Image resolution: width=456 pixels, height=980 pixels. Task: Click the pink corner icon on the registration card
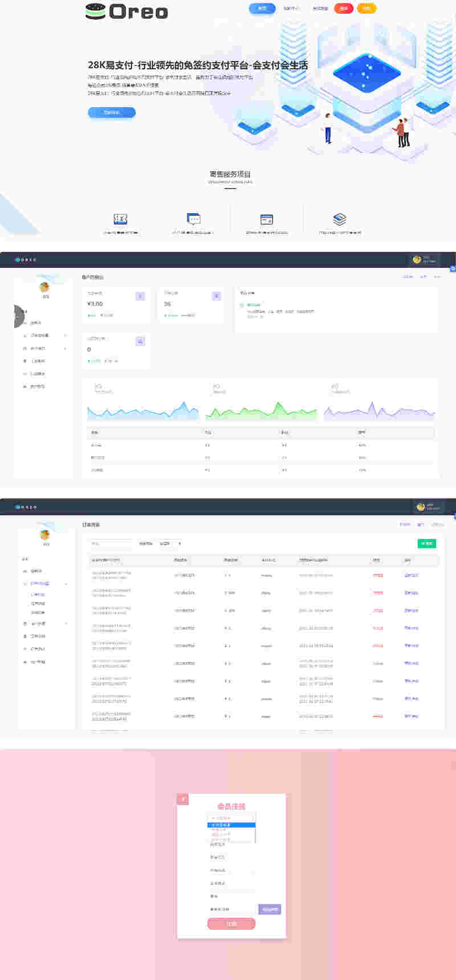coord(182,799)
